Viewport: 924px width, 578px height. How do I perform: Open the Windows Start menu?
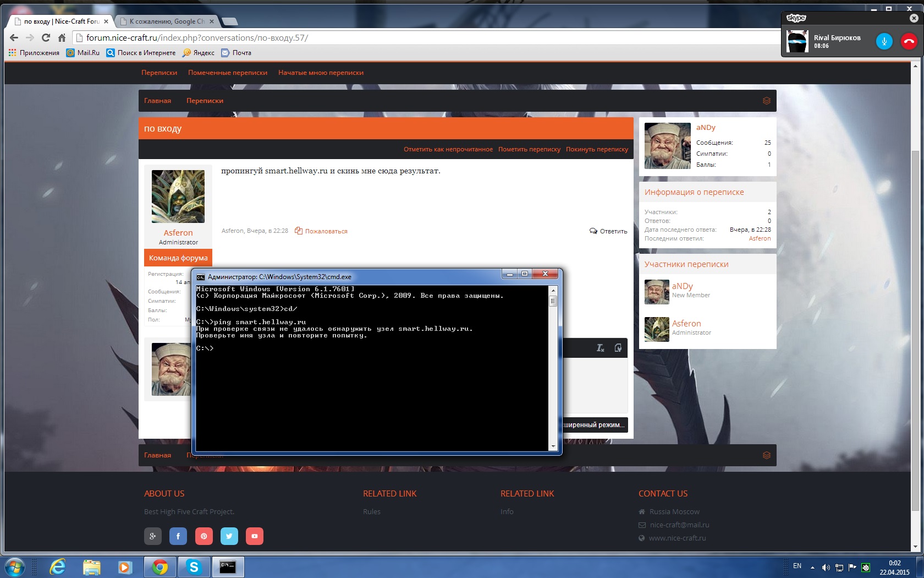[15, 566]
